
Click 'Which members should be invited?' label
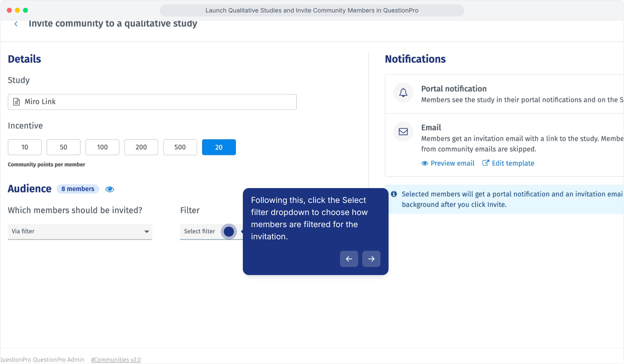(75, 210)
